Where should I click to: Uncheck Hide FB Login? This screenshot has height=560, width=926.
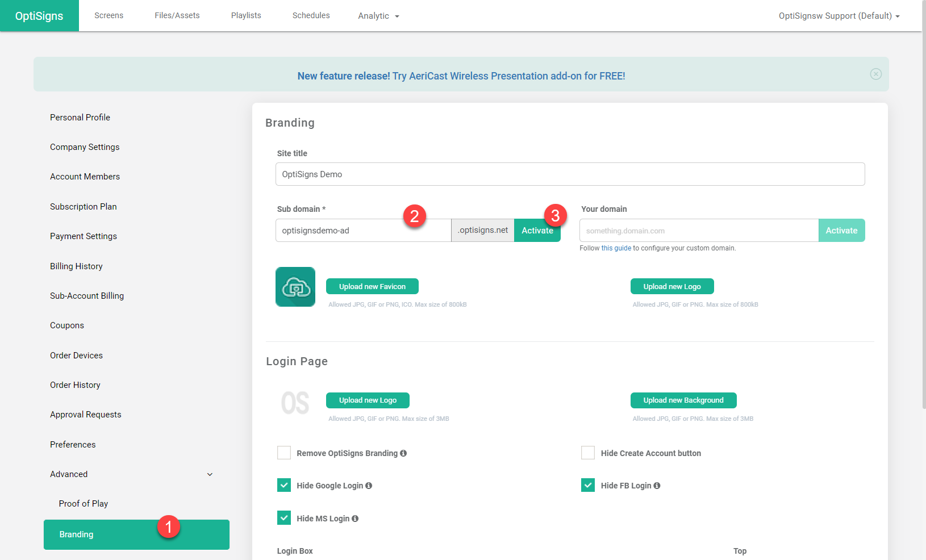click(588, 485)
